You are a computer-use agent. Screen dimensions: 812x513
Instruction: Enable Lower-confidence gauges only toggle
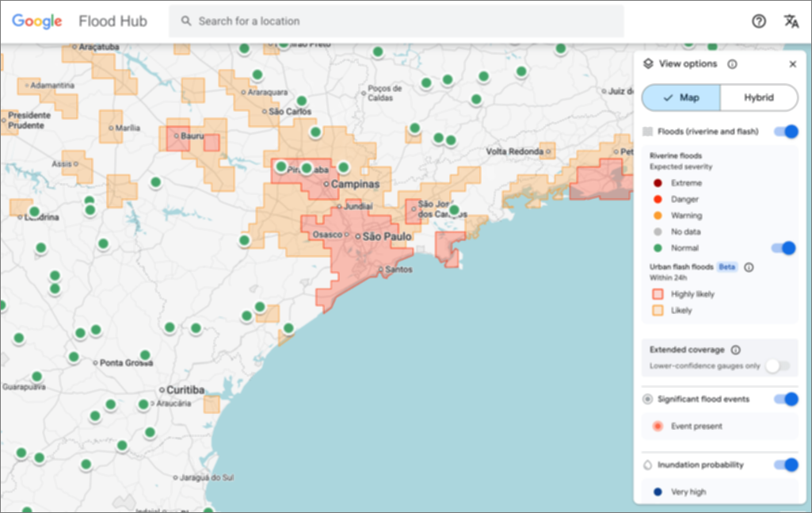click(x=777, y=366)
